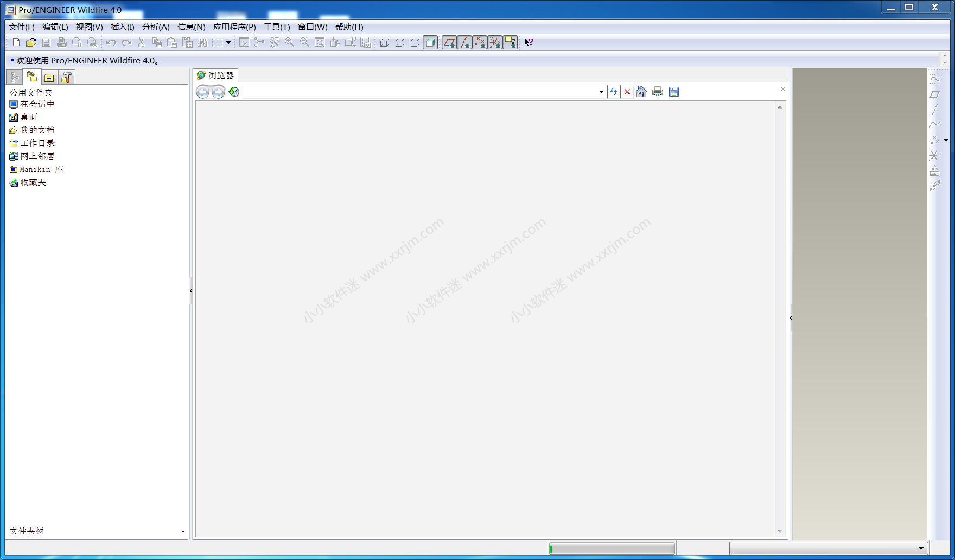The image size is (955, 560).
Task: Open the 在会话中 folder
Action: tap(32, 104)
